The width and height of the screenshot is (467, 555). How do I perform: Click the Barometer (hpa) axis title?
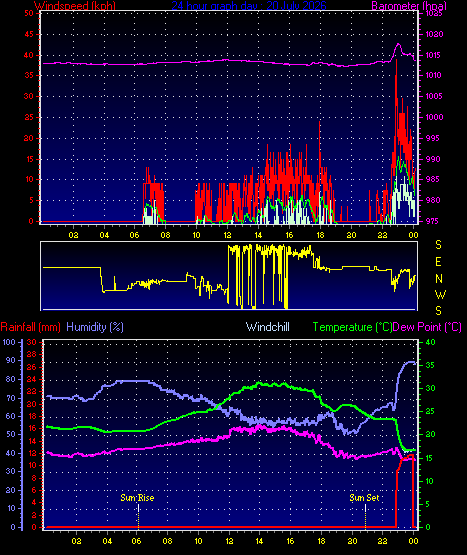(409, 5)
